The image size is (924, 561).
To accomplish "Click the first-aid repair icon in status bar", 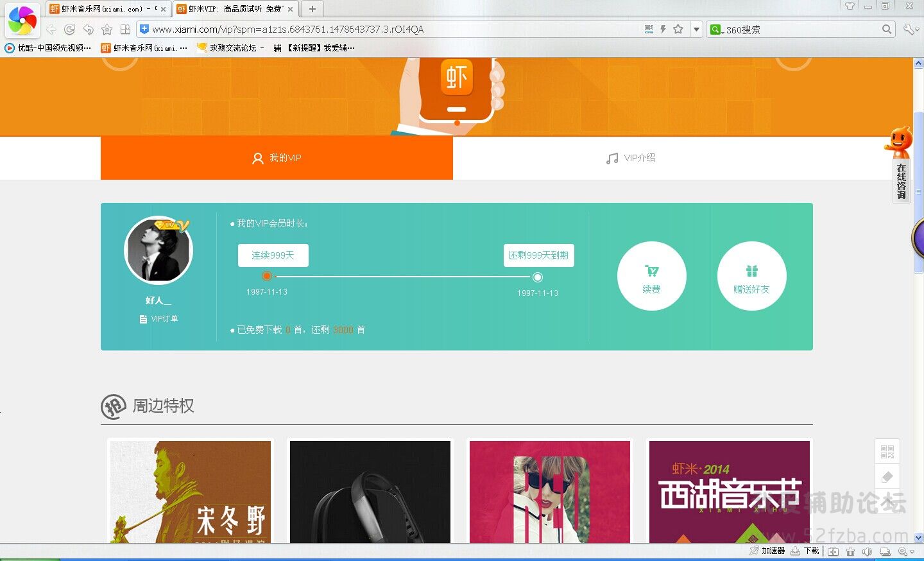I will click(x=833, y=551).
